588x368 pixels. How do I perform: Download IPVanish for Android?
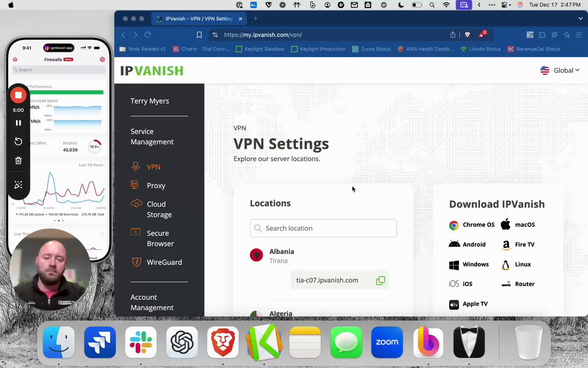point(467,244)
